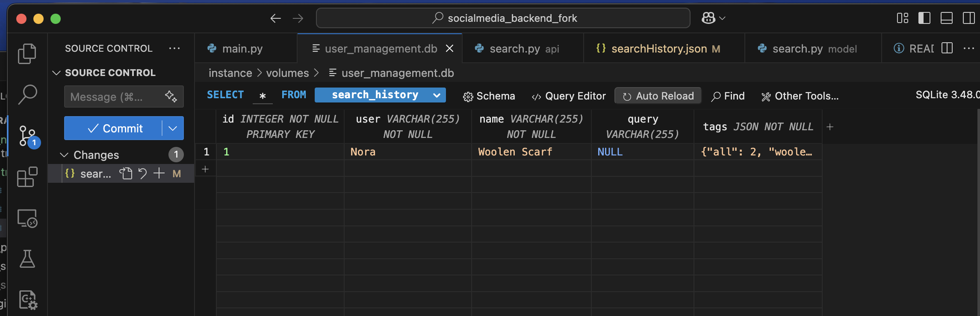Select the tags JSON cell
This screenshot has width=980, height=316.
pos(758,152)
